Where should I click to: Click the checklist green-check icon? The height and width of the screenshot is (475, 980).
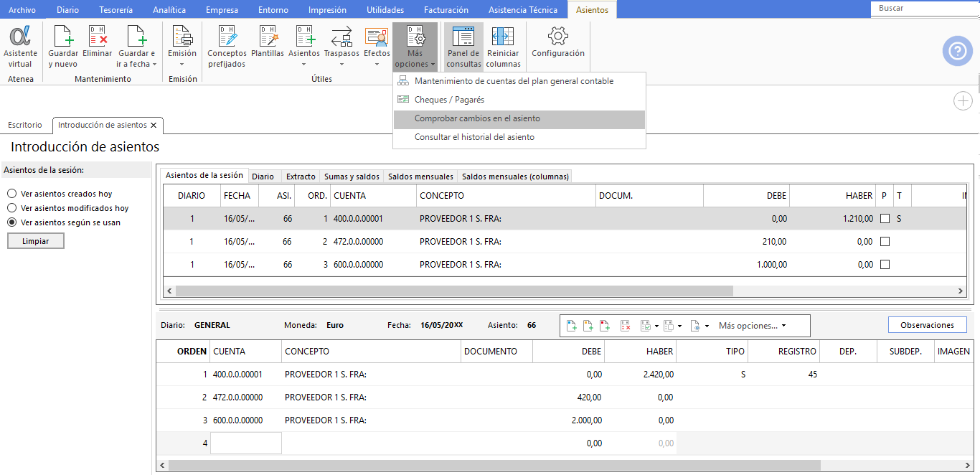point(646,326)
